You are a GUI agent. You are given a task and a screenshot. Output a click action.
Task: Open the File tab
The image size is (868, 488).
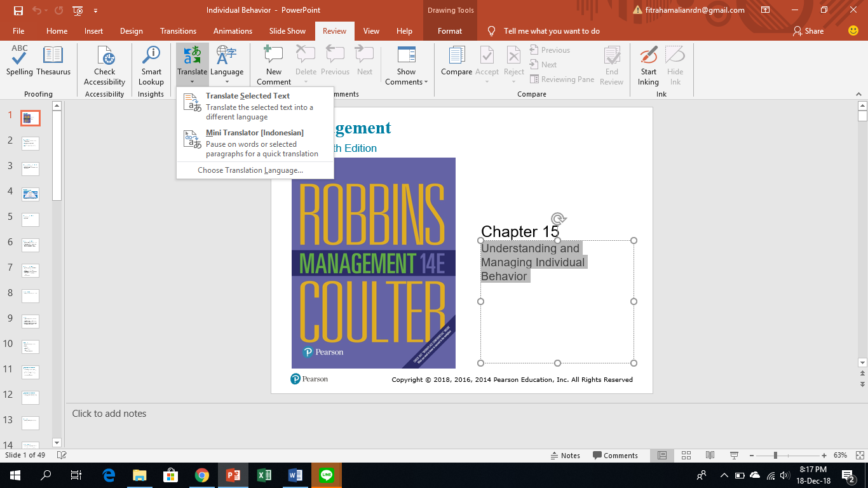tap(18, 31)
